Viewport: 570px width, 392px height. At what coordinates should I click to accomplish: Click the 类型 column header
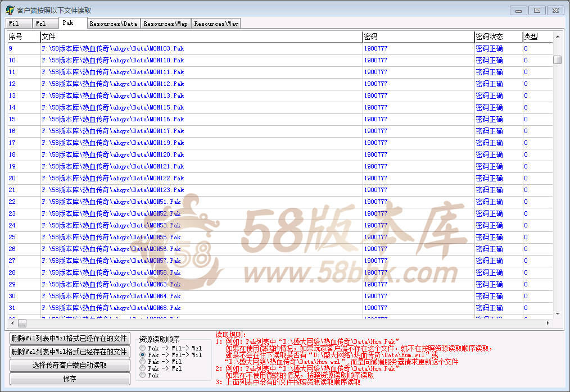(537, 37)
